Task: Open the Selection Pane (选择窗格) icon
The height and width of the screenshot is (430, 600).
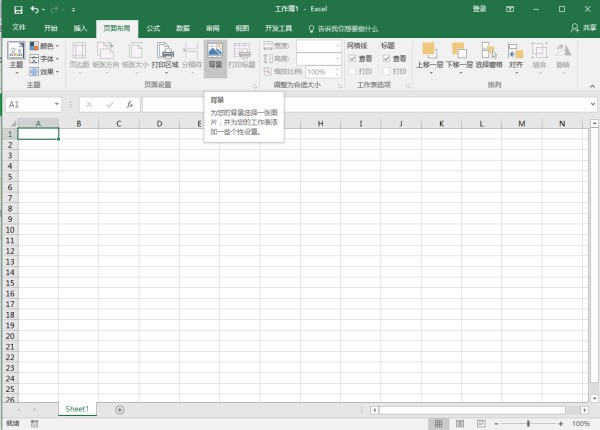Action: click(x=489, y=51)
